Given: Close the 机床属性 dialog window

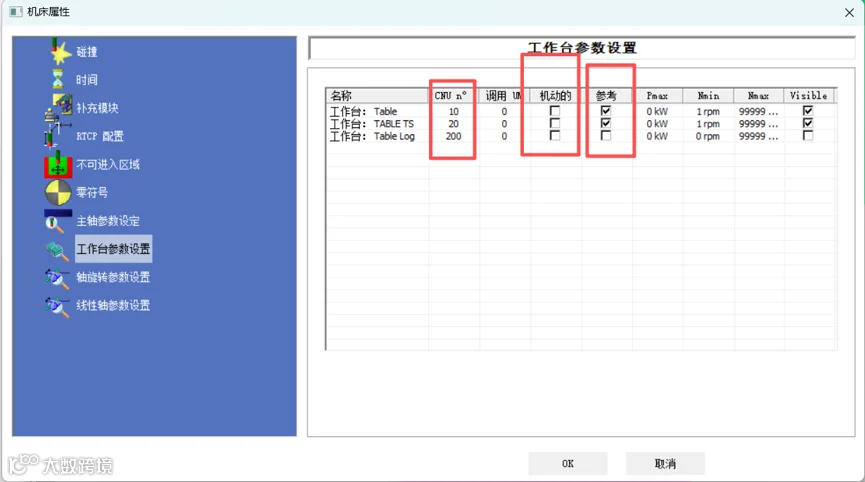Looking at the screenshot, I should [850, 12].
